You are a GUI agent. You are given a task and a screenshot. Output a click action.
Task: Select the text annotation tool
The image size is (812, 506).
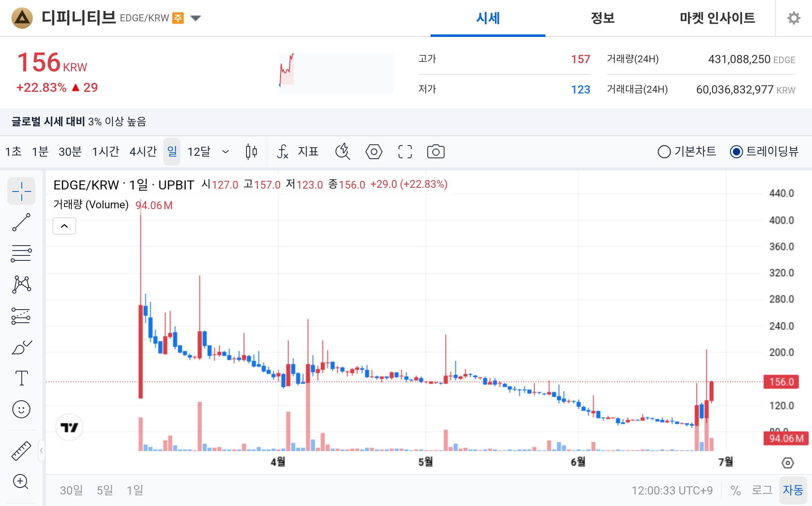(x=21, y=378)
